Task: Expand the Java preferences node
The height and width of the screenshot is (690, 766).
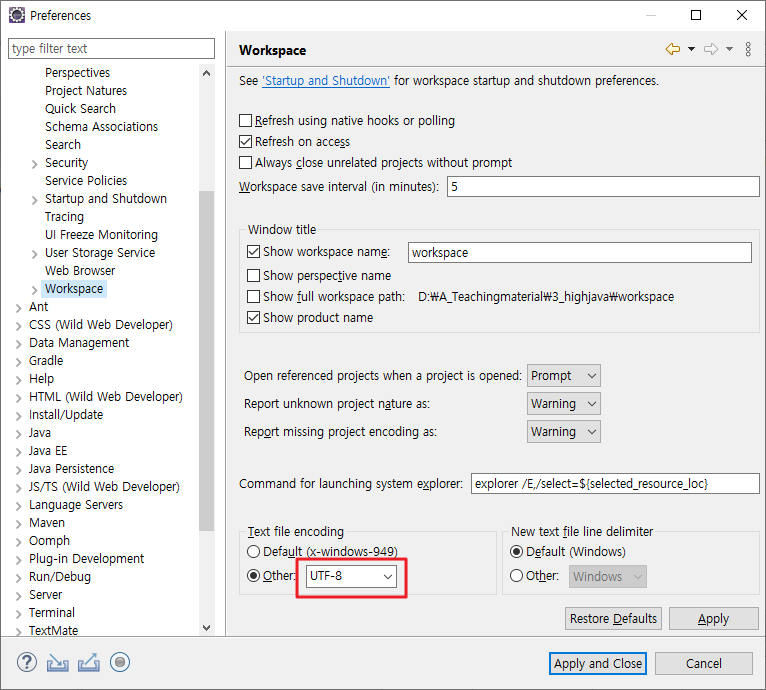Action: (19, 434)
